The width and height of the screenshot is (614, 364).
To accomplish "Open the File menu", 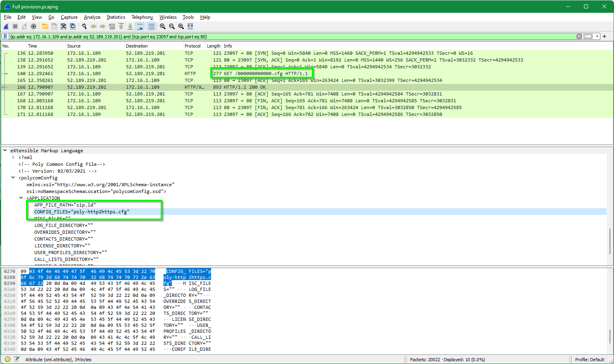I will click(x=8, y=17).
